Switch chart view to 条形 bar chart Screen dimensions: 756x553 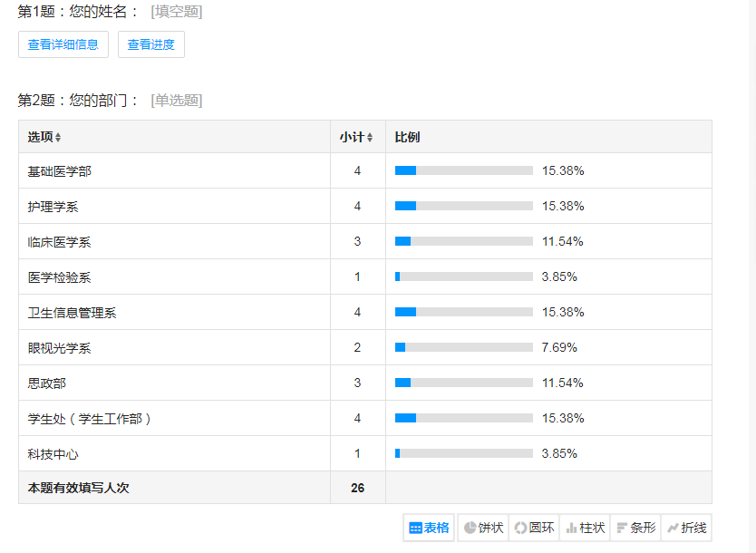[635, 528]
